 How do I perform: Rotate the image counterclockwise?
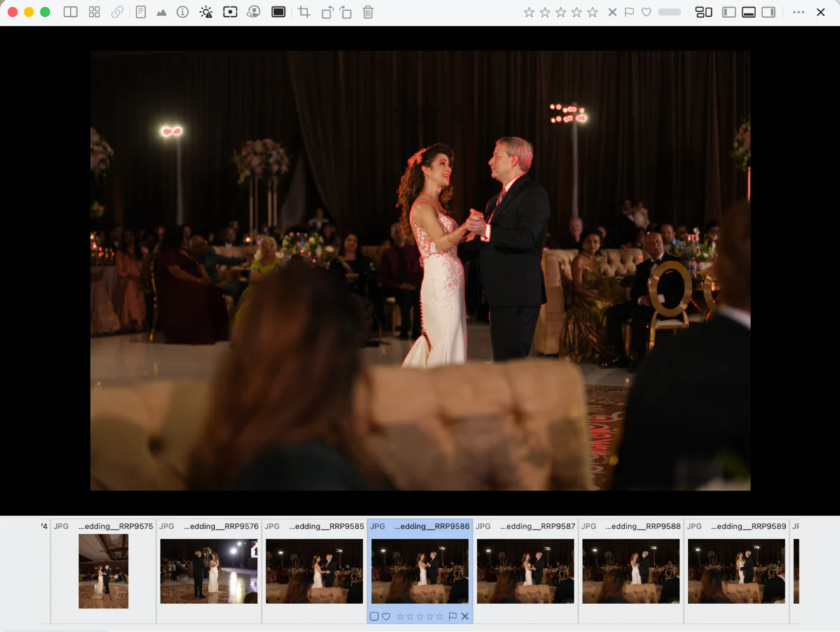click(x=327, y=12)
